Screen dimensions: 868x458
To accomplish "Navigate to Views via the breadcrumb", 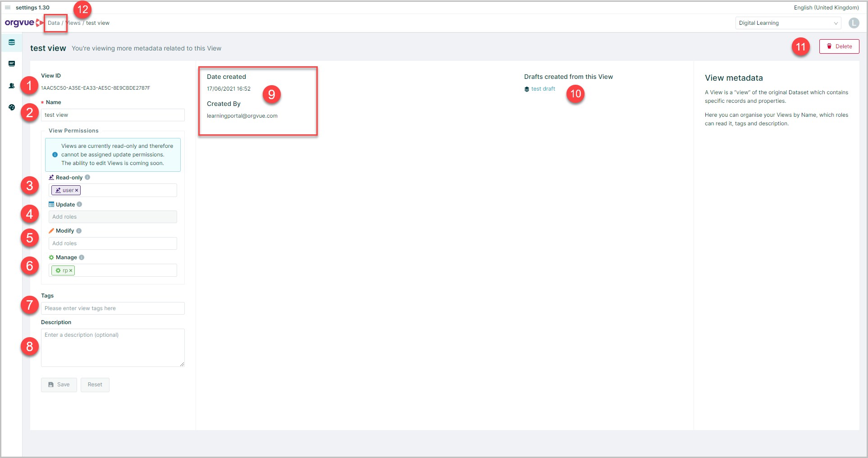I will [x=73, y=23].
